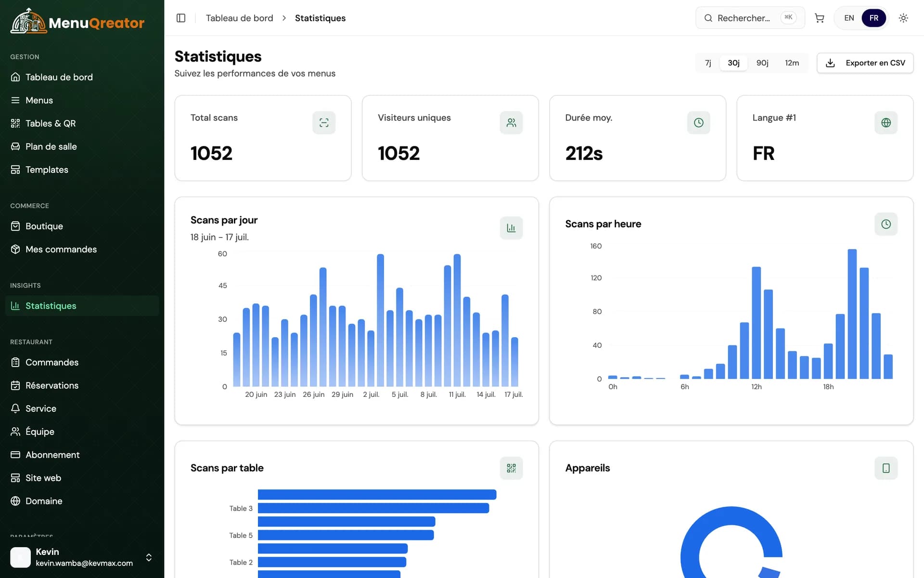This screenshot has height=578, width=924.
Task: Switch language to FR
Action: (874, 18)
